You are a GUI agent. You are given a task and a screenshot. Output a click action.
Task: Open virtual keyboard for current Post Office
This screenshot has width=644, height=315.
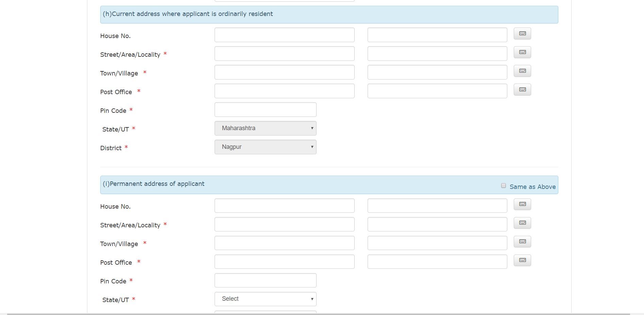click(522, 90)
